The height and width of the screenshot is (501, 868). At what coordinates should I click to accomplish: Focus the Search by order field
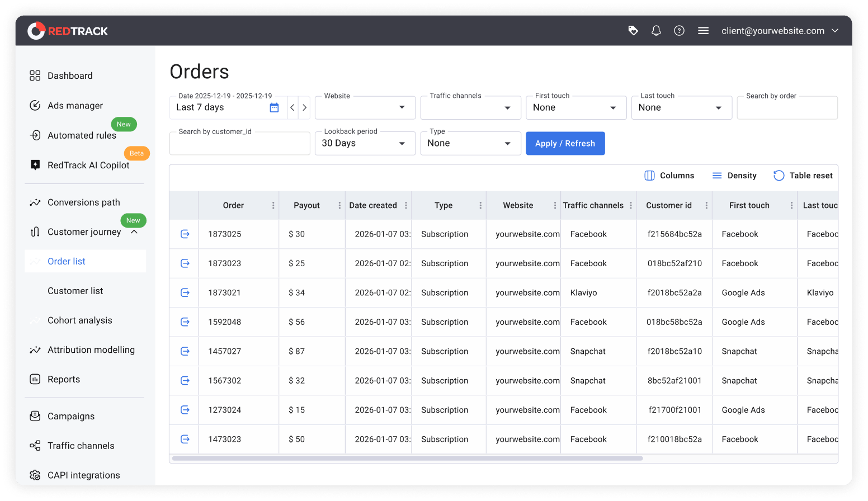787,107
